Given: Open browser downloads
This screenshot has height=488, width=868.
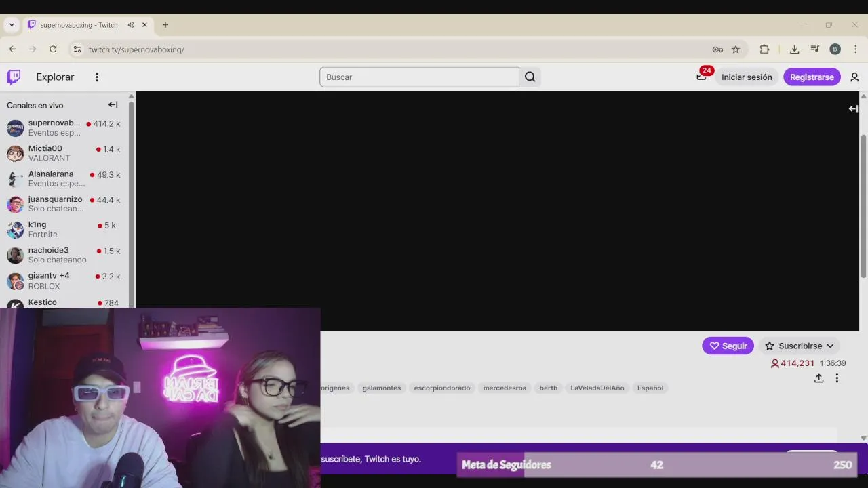Looking at the screenshot, I should pyautogui.click(x=794, y=49).
